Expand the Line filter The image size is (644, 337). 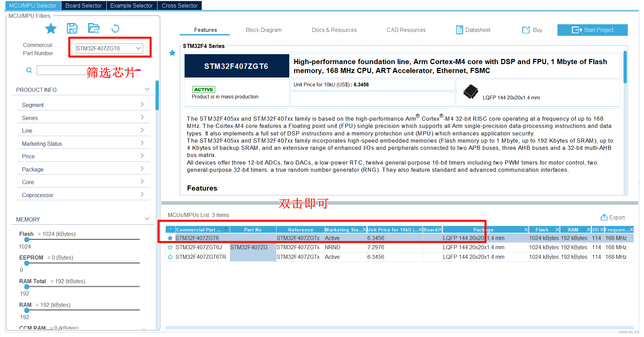click(142, 130)
